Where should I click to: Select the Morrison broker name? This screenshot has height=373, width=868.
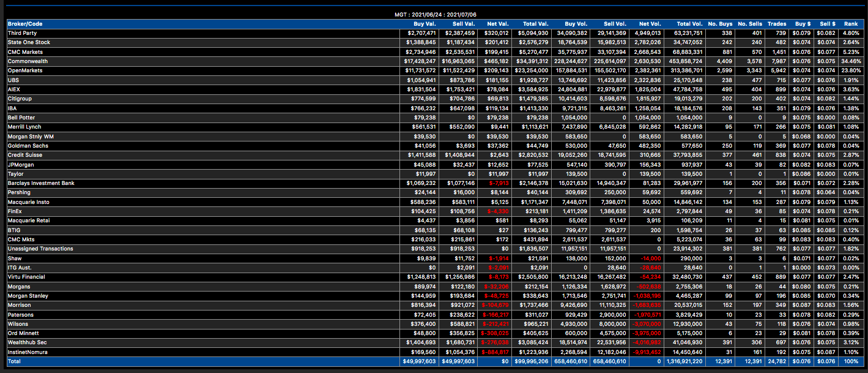(x=20, y=305)
